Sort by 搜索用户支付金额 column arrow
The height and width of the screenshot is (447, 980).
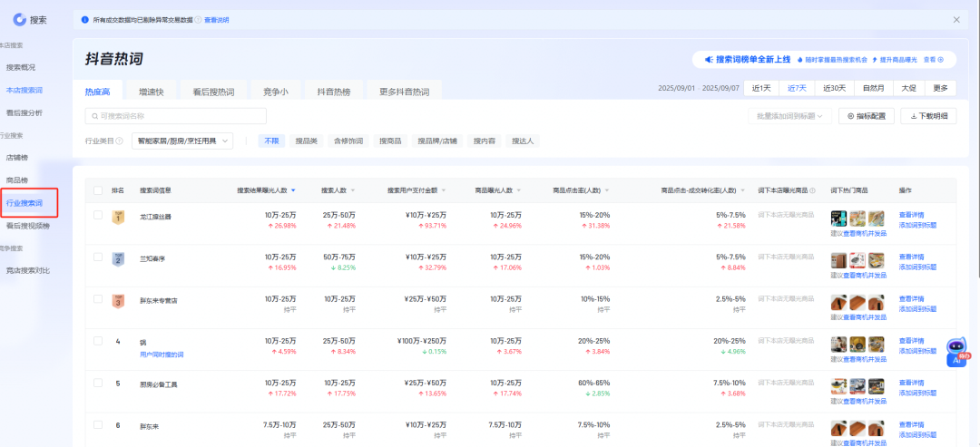[x=443, y=190]
